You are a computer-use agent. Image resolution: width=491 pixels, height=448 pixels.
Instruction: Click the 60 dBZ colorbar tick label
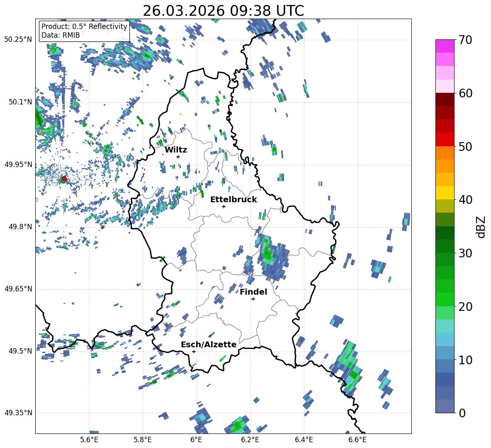[x=465, y=93]
